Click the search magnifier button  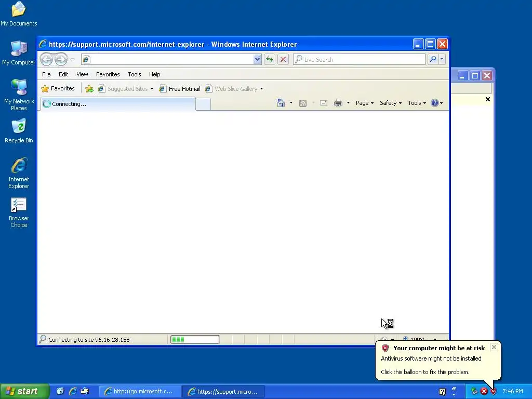433,59
